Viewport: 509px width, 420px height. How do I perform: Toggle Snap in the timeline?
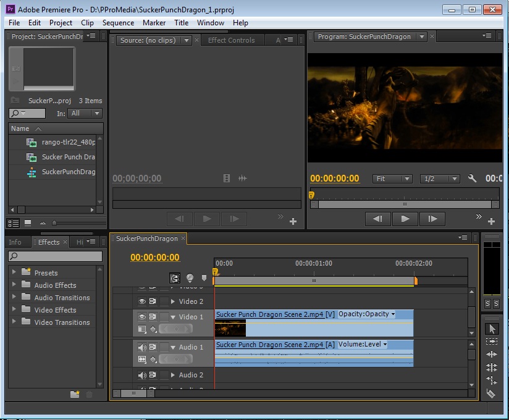pos(175,278)
